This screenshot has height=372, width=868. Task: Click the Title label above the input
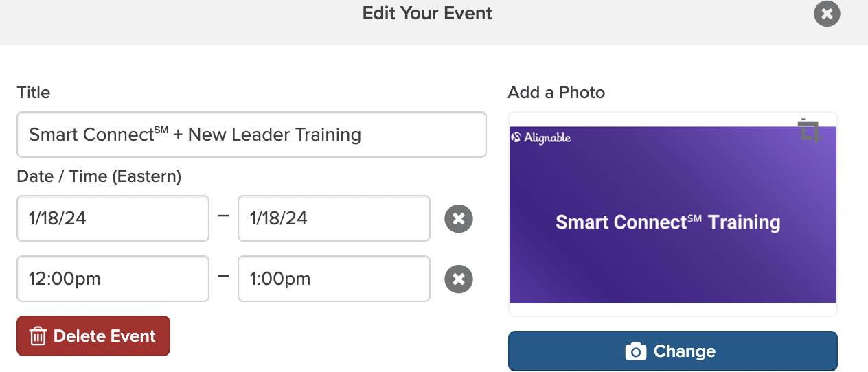point(34,93)
